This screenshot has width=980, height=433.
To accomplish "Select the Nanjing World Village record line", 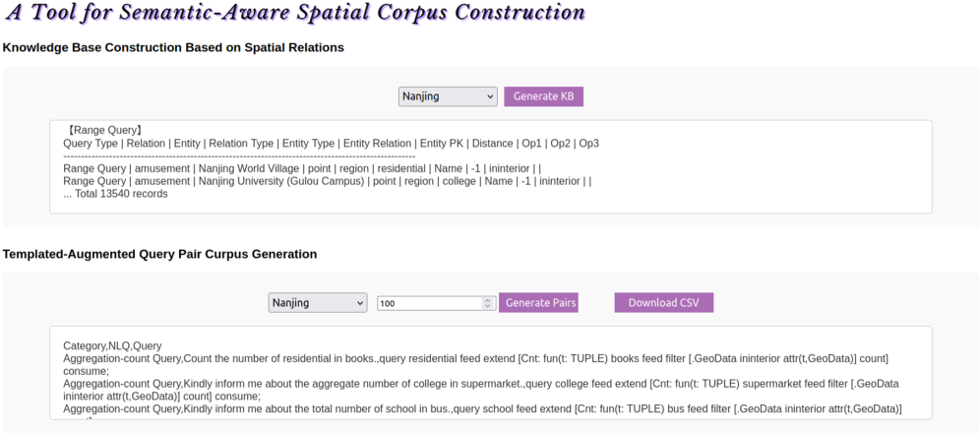I will (301, 168).
